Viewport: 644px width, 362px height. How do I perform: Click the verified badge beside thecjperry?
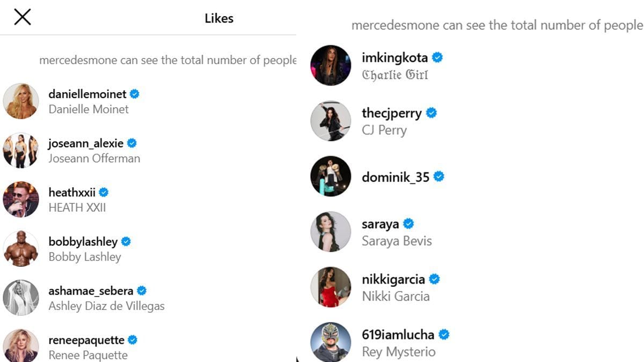[431, 113]
